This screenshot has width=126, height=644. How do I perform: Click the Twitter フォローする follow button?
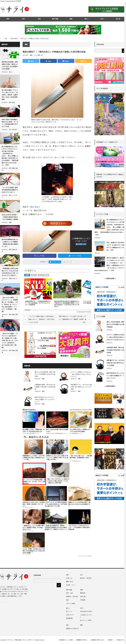tap(55, 262)
